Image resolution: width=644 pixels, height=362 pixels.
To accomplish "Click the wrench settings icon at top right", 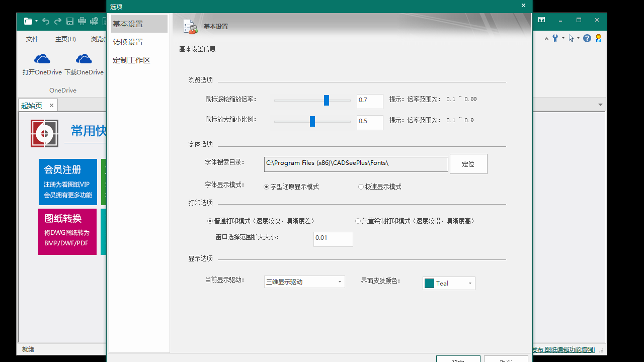I will [555, 38].
